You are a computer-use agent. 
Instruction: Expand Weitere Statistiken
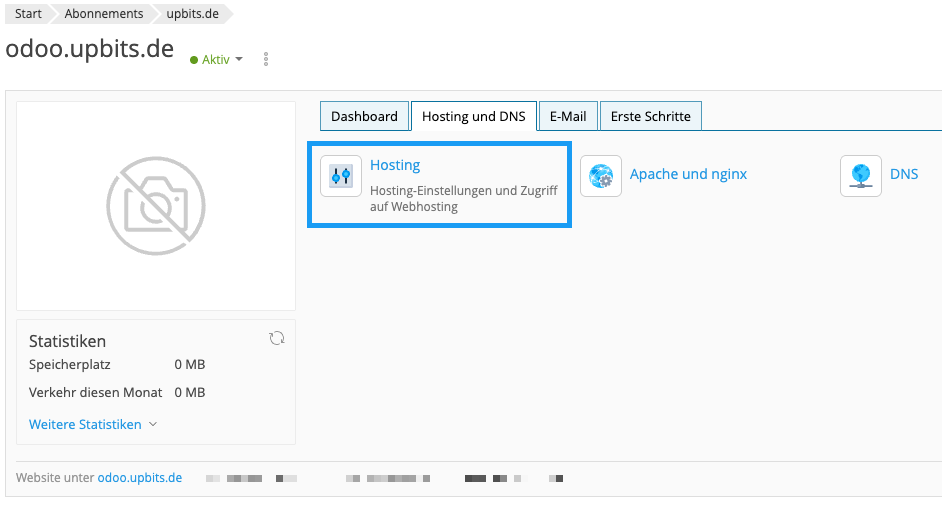click(x=93, y=424)
